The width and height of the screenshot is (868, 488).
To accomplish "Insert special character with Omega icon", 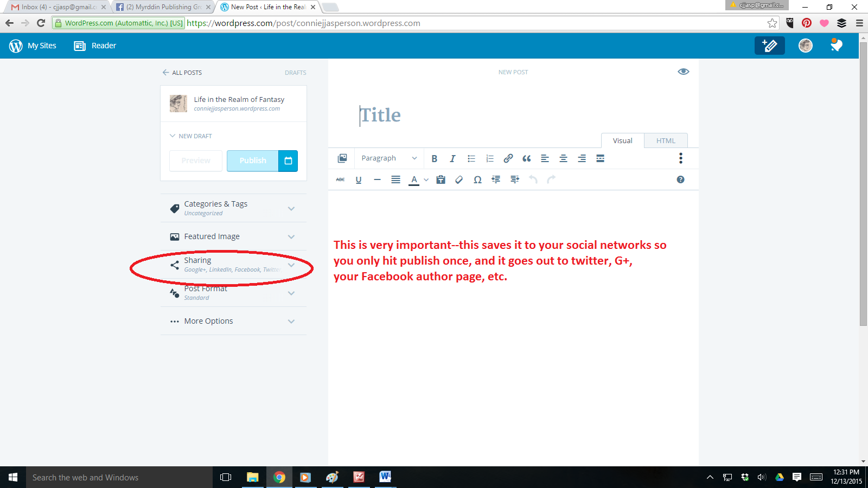I will point(477,179).
